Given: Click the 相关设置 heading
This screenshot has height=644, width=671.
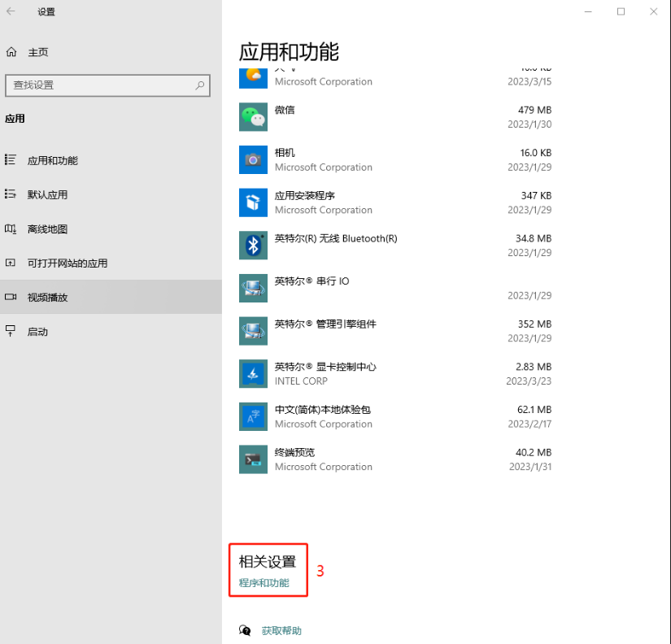Looking at the screenshot, I should 268,561.
